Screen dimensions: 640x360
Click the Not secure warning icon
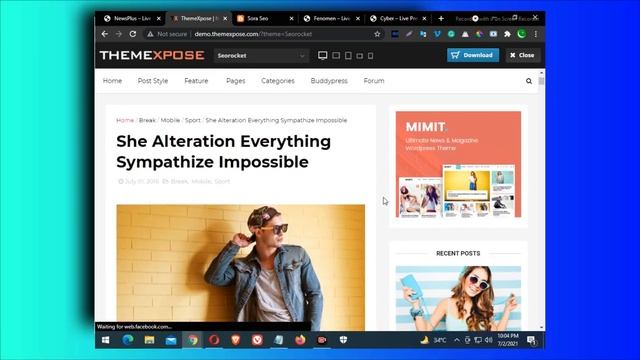(x=150, y=34)
